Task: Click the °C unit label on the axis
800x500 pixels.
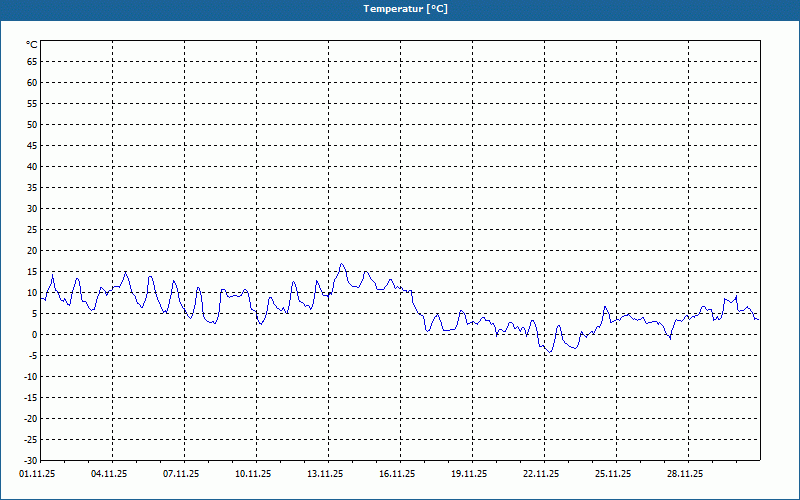Action: point(32,45)
